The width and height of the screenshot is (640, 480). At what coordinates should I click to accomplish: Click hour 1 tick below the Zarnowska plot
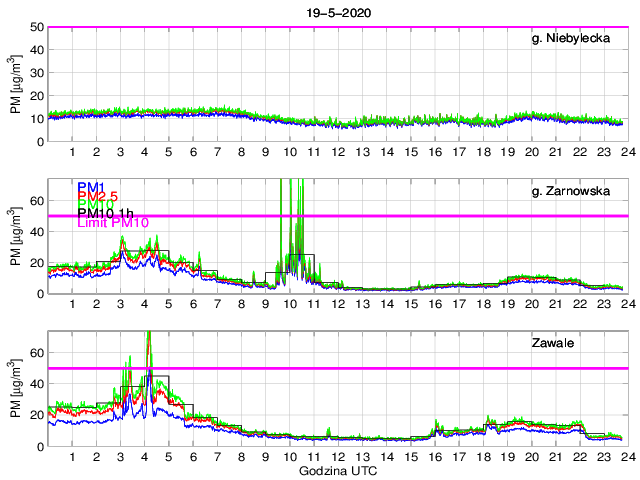pyautogui.click(x=72, y=305)
